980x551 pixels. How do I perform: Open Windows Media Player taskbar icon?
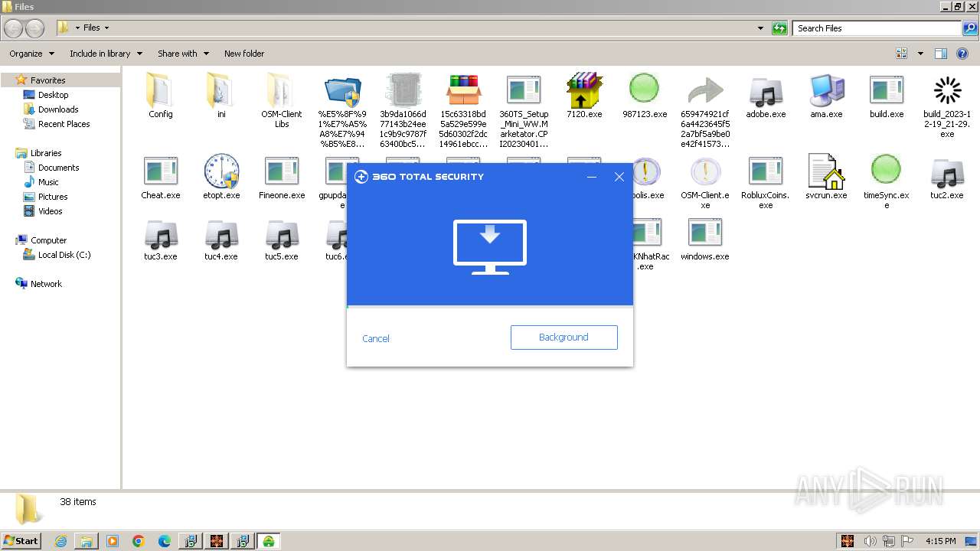[113, 541]
